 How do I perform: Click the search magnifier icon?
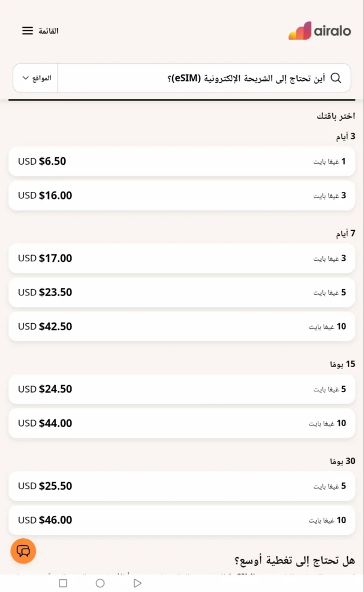(x=337, y=77)
